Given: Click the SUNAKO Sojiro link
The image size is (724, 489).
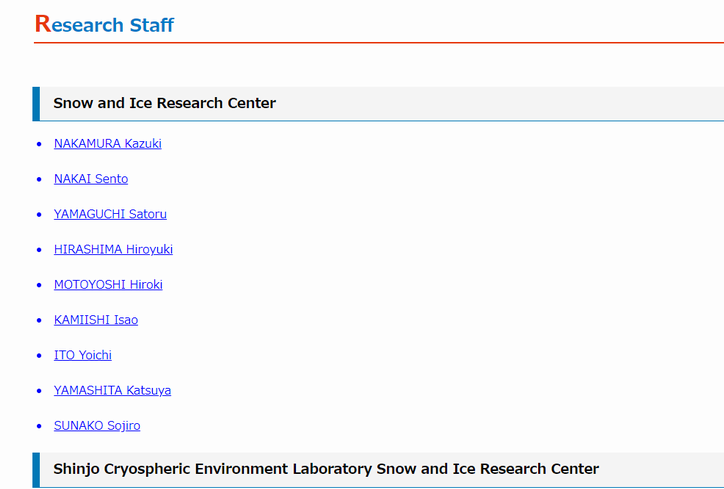Looking at the screenshot, I should click(x=97, y=425).
